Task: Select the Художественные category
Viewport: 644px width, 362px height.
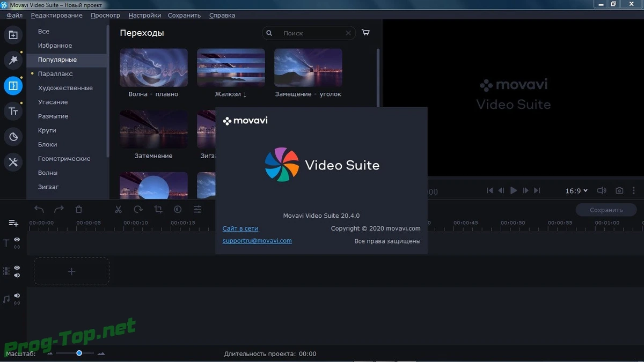Action: coord(67,88)
